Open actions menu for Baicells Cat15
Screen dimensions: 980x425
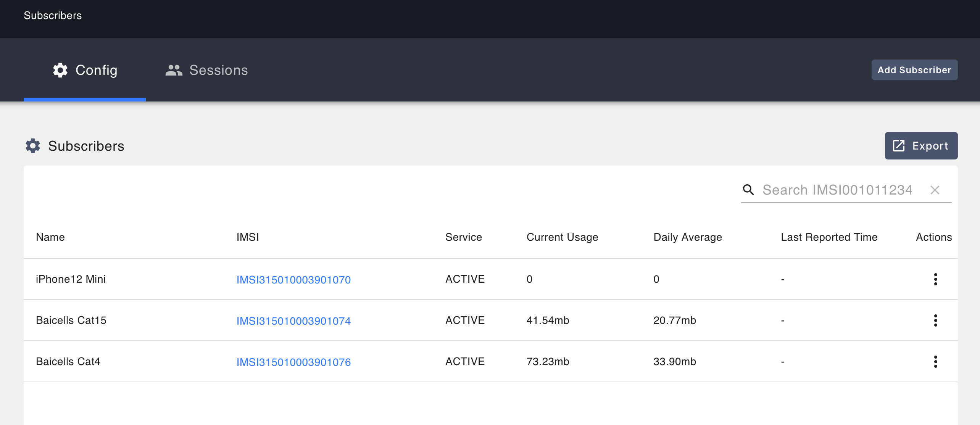935,320
